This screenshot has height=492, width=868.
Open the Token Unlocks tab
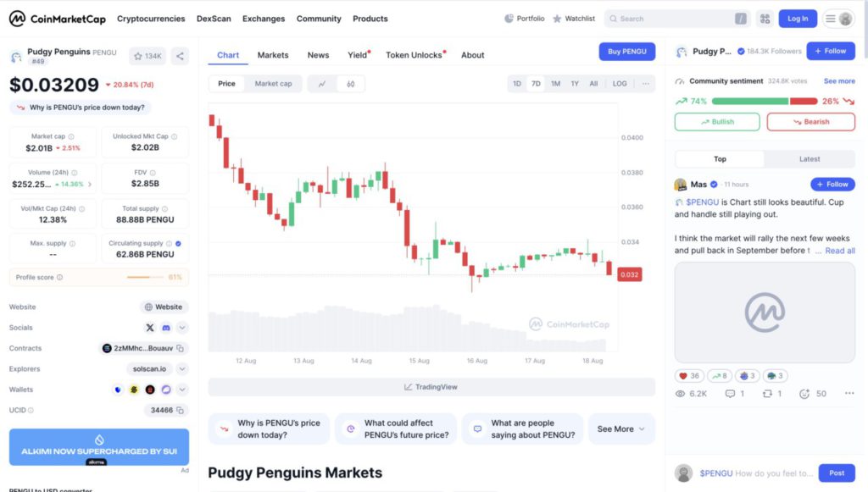coord(415,55)
